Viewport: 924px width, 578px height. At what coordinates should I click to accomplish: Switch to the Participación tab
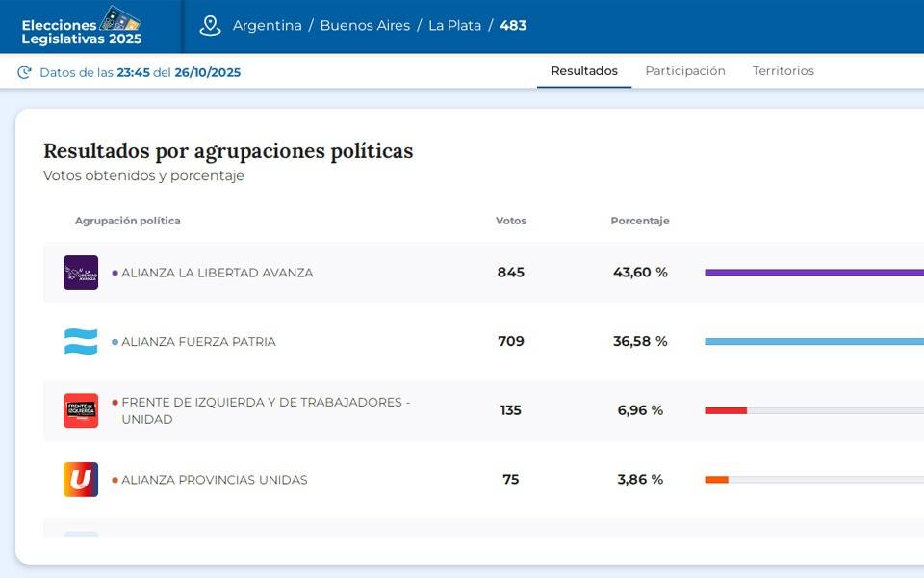click(x=685, y=71)
